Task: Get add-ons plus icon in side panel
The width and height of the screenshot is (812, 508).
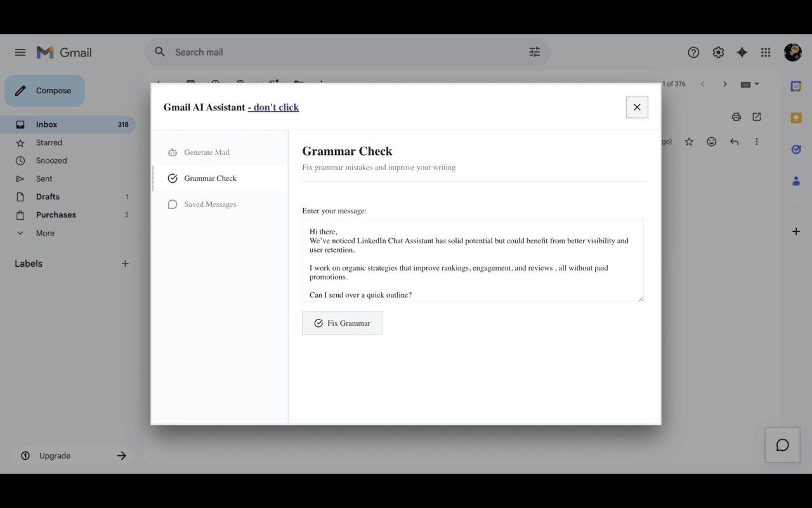Action: click(x=796, y=231)
